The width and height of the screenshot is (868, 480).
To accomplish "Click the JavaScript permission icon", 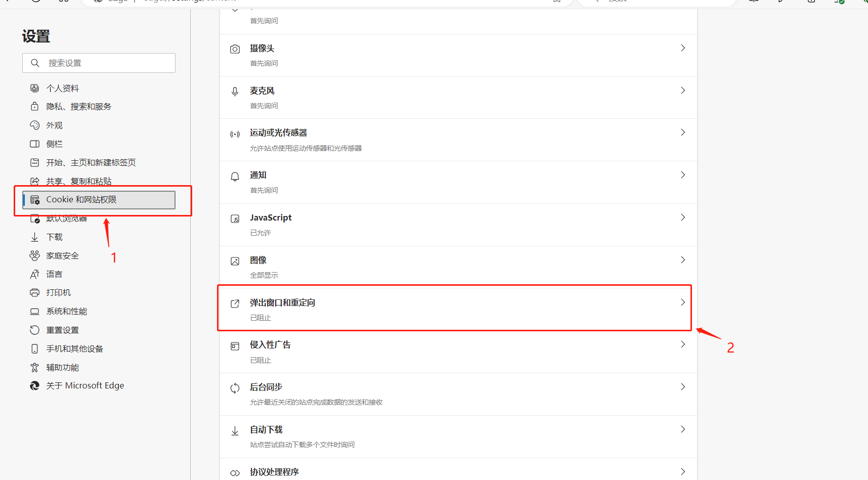I will click(235, 219).
